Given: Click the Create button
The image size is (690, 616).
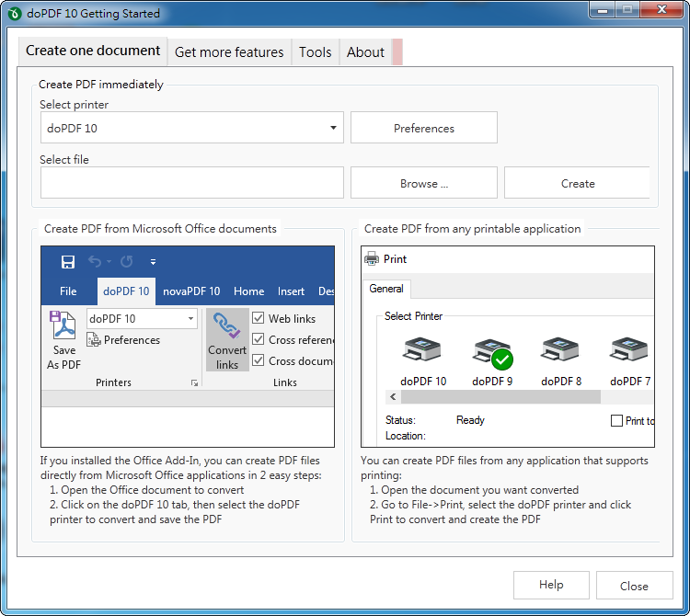Looking at the screenshot, I should (577, 183).
